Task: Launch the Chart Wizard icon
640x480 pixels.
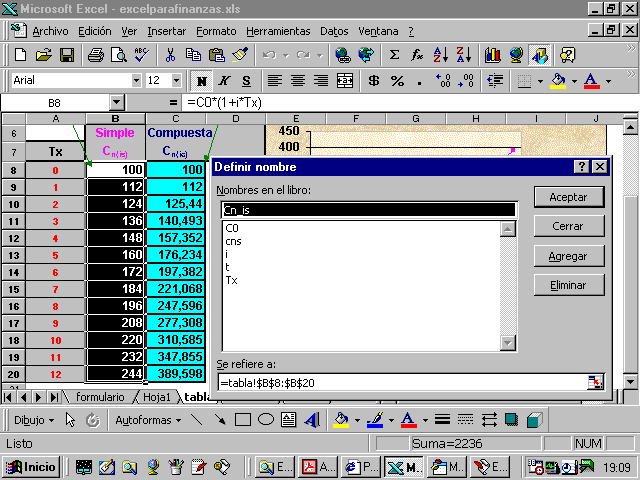Action: [493, 55]
